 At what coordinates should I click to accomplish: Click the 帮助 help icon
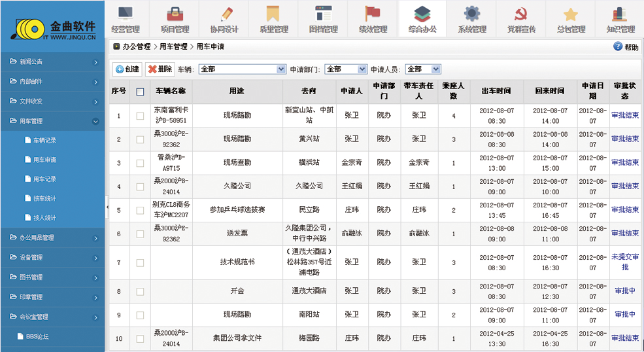(x=618, y=46)
